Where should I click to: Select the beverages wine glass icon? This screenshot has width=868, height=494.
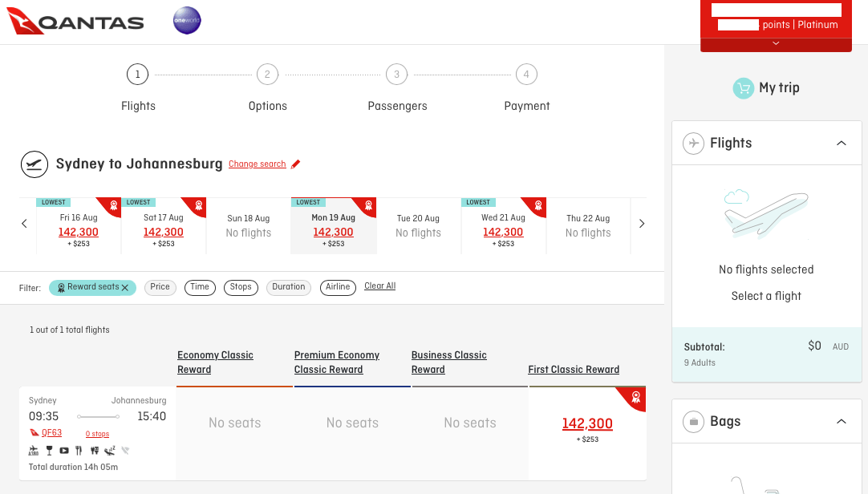pos(49,450)
